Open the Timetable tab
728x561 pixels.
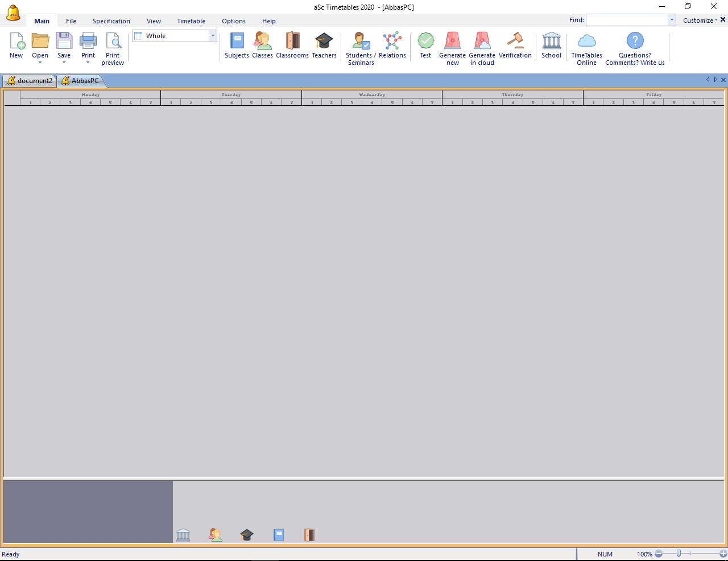[191, 21]
